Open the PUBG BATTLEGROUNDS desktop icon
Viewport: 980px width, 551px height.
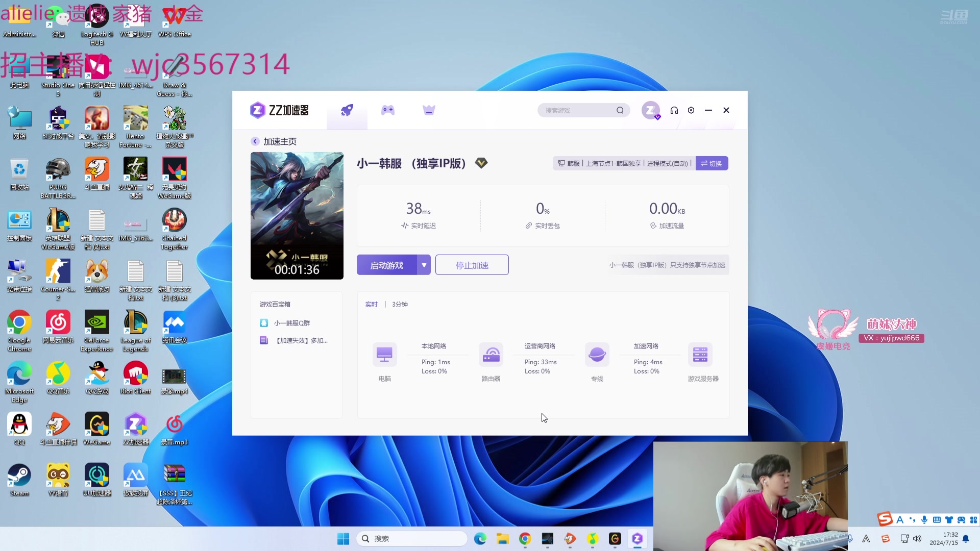point(58,178)
